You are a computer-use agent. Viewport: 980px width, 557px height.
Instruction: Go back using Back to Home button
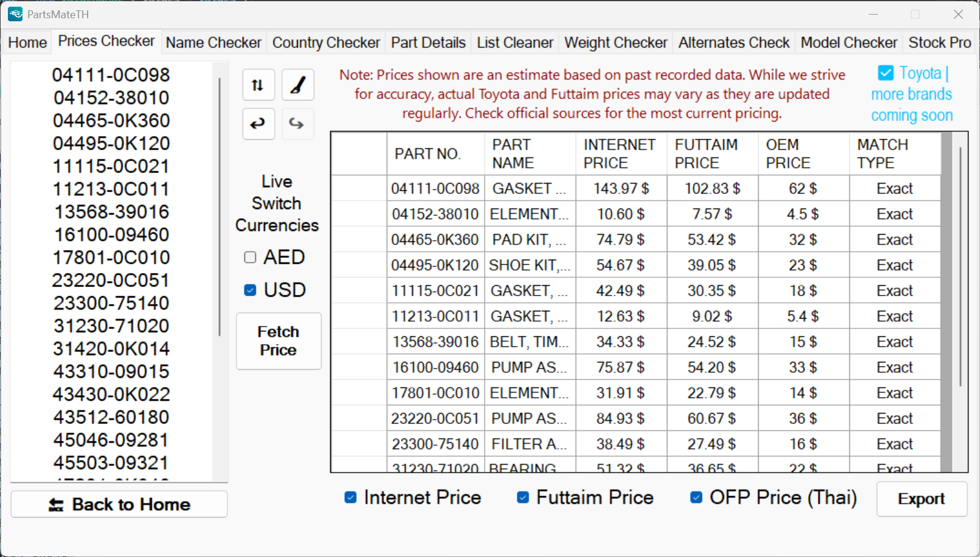tap(119, 505)
